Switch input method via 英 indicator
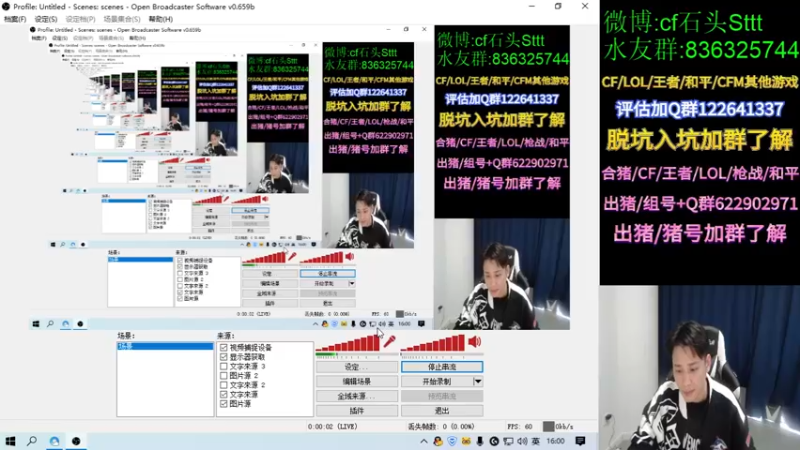 pyautogui.click(x=535, y=441)
